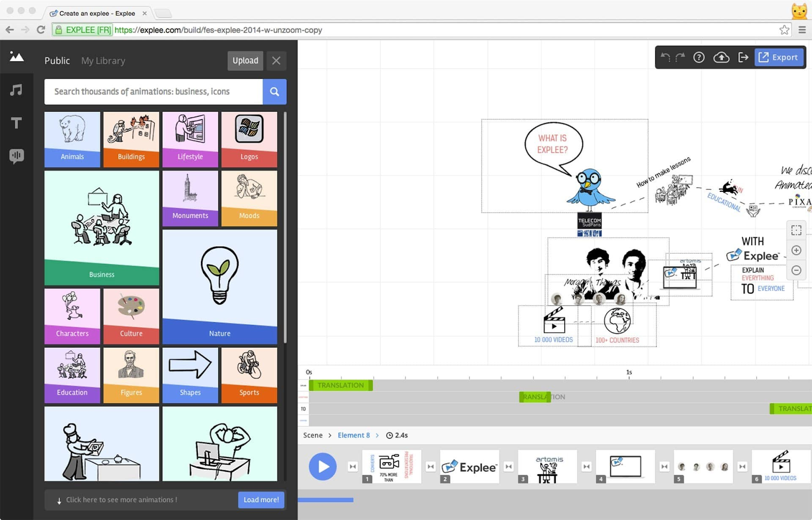The height and width of the screenshot is (520, 812).
Task: Click the Element 8 breadcrumb link
Action: point(354,435)
